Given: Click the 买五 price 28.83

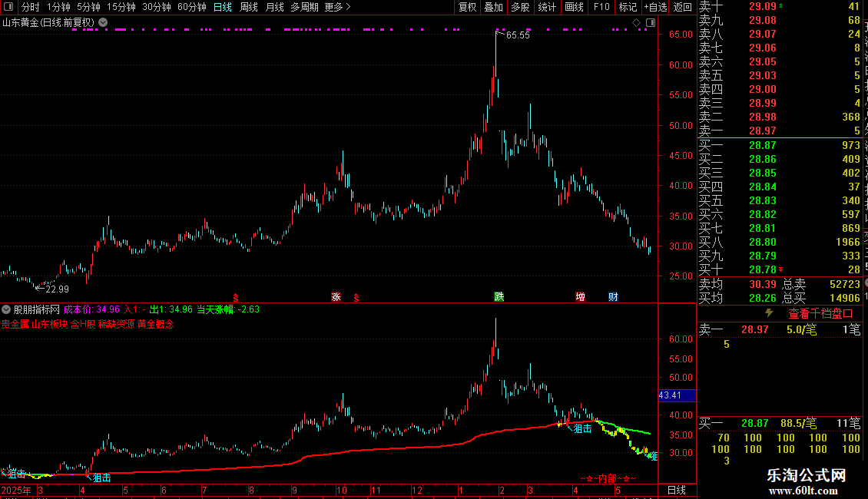Looking at the screenshot, I should coord(762,201).
